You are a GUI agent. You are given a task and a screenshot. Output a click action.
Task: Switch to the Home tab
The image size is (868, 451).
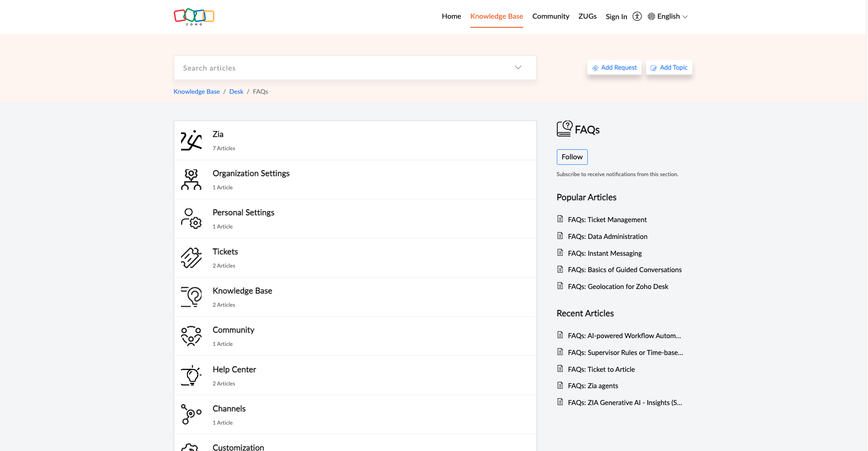click(451, 16)
